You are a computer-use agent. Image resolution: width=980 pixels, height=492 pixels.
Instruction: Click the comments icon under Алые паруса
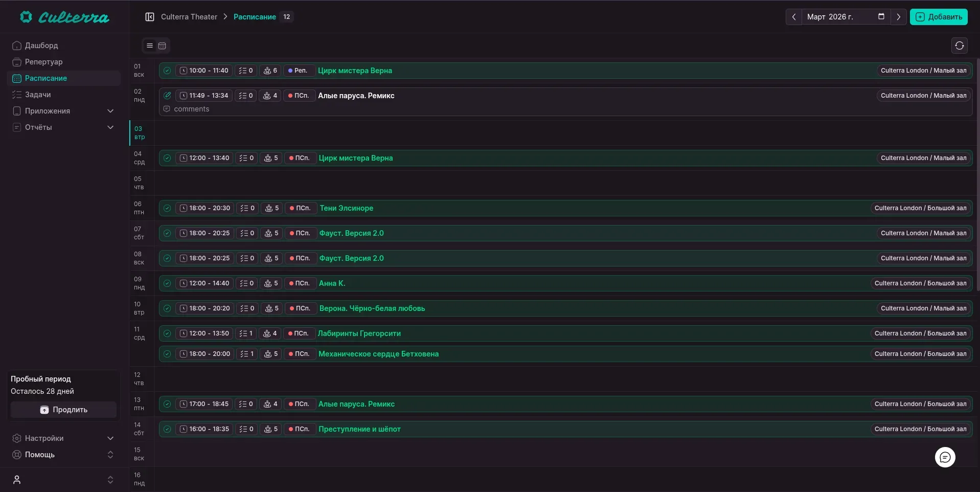(167, 109)
